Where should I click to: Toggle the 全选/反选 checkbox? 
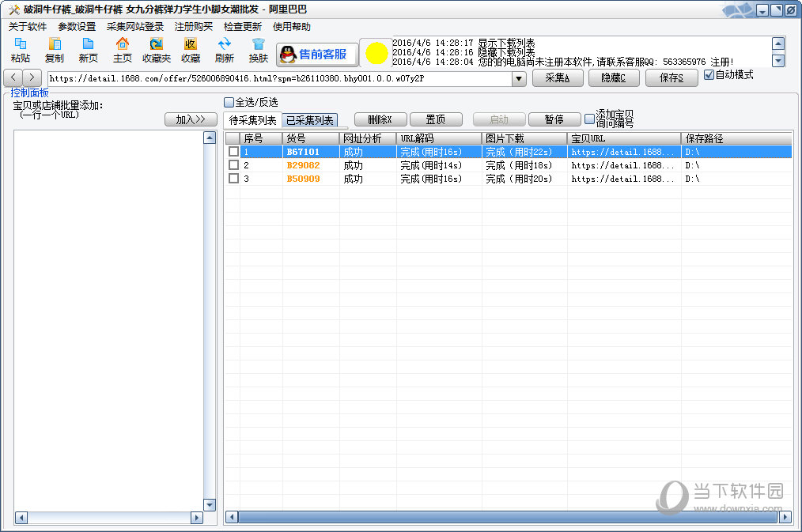229,102
